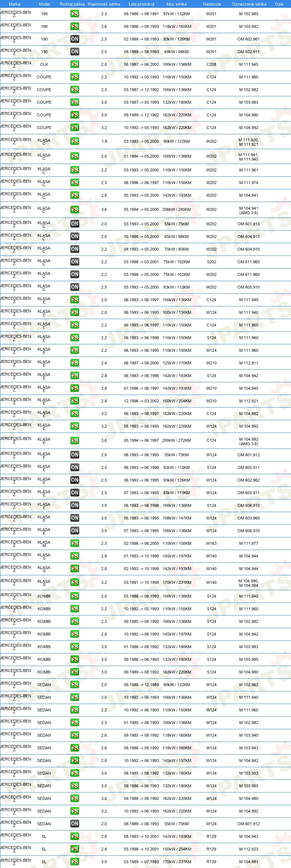Click engine code M 104.941 (AMG 3.6)
The height and width of the screenshot is (868, 291).
pyautogui.click(x=249, y=210)
